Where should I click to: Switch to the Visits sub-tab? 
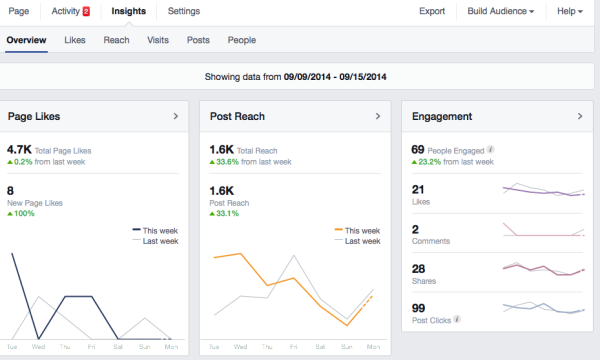tap(158, 40)
